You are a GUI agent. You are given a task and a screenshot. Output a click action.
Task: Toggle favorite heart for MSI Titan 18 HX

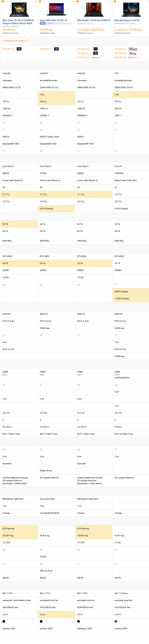pyautogui.click(x=3, y=2)
